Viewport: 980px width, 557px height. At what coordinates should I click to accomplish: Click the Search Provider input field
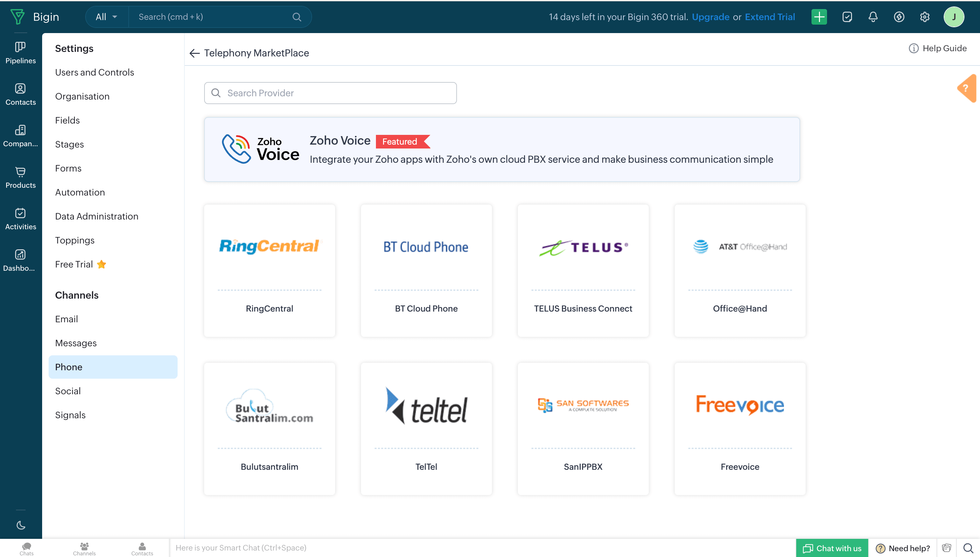330,93
